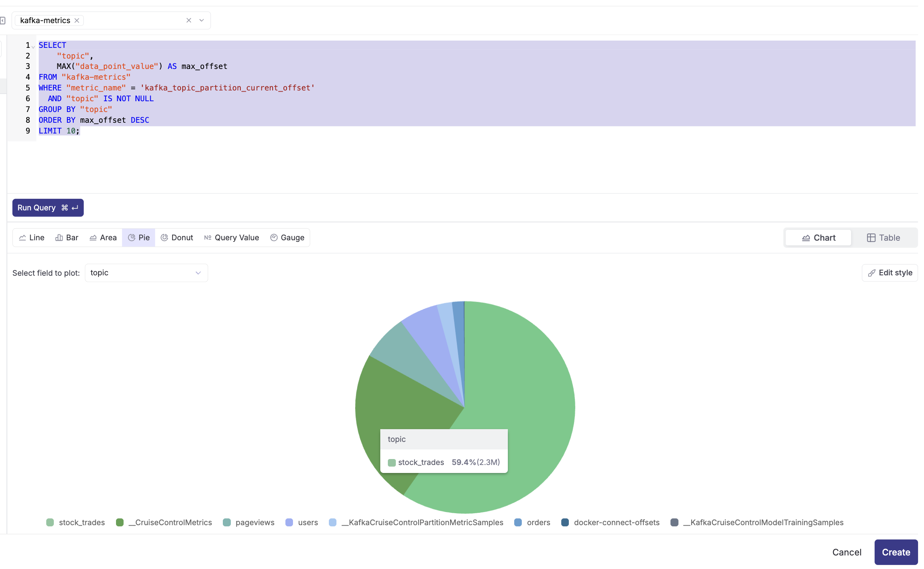Toggle the stock_trades legend swatch

(50, 522)
